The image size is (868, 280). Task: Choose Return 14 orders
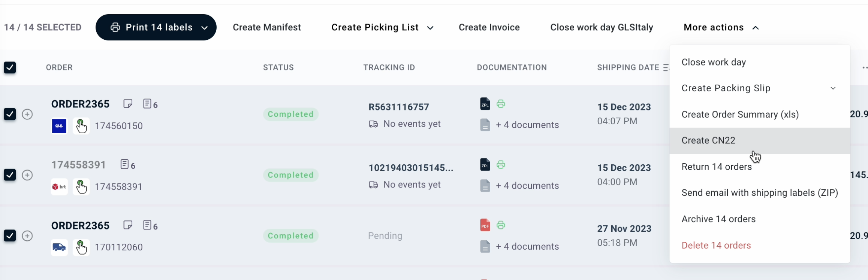[760, 167]
